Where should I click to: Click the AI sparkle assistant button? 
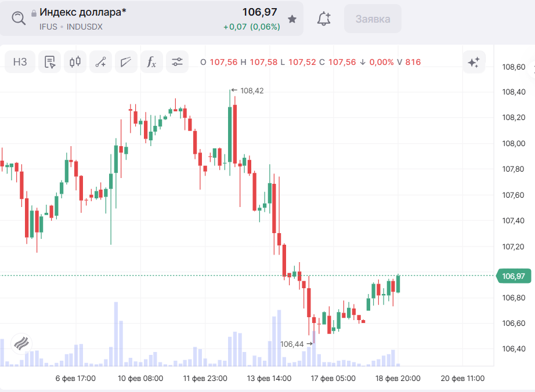point(473,62)
